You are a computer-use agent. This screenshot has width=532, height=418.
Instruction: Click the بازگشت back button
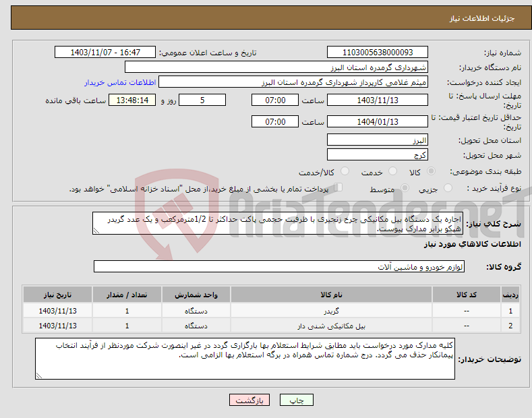click(249, 400)
